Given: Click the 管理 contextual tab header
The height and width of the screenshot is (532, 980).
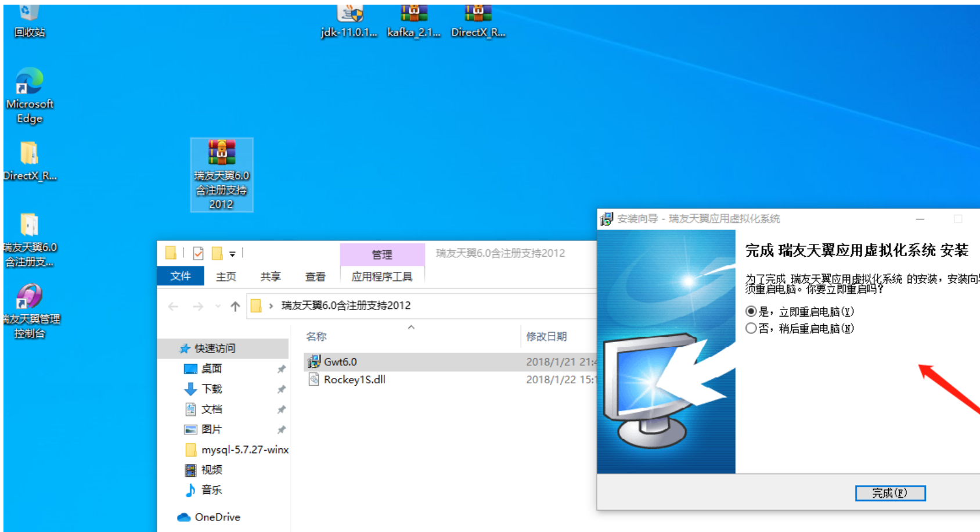Looking at the screenshot, I should pyautogui.click(x=382, y=254).
